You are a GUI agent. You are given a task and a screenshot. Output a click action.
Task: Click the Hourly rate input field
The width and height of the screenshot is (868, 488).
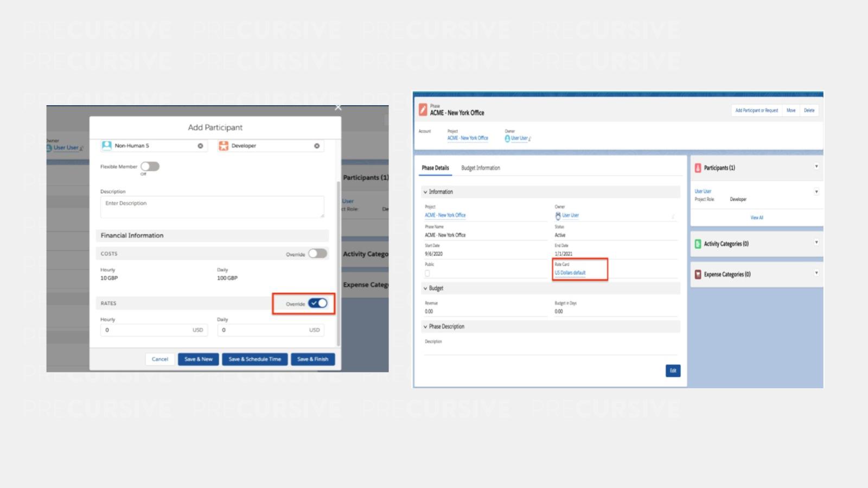coord(146,330)
